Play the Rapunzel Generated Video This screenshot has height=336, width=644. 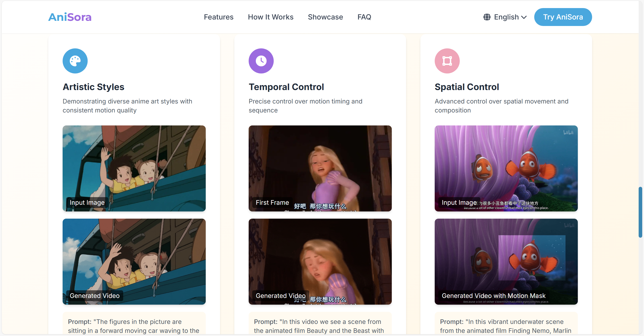tap(320, 261)
